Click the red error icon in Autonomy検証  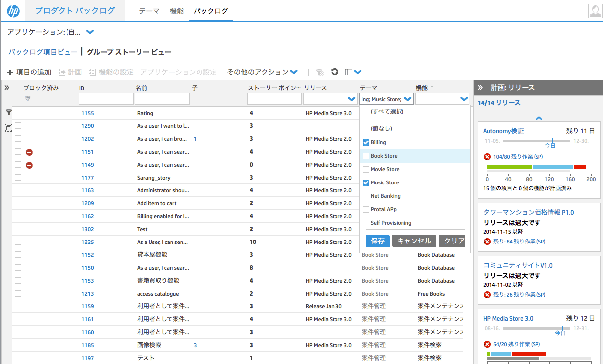[487, 157]
